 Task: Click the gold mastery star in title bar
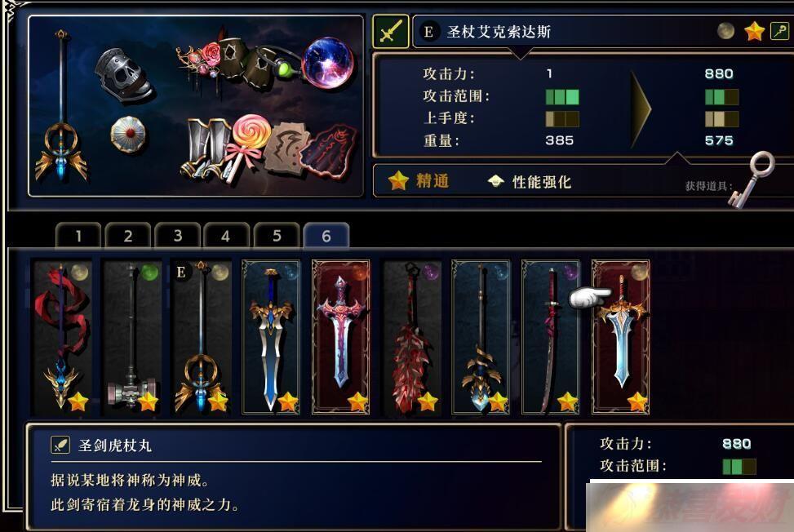pyautogui.click(x=754, y=32)
